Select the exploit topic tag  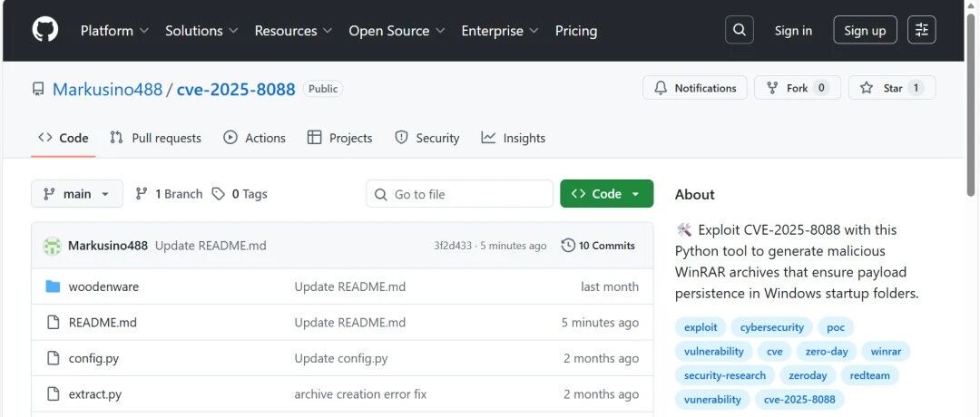tap(701, 327)
